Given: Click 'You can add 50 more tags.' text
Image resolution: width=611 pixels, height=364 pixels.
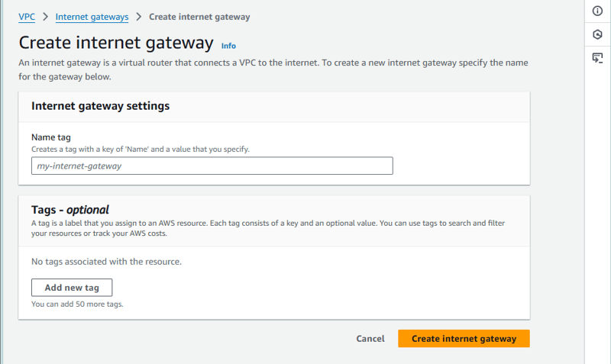Looking at the screenshot, I should tap(77, 304).
